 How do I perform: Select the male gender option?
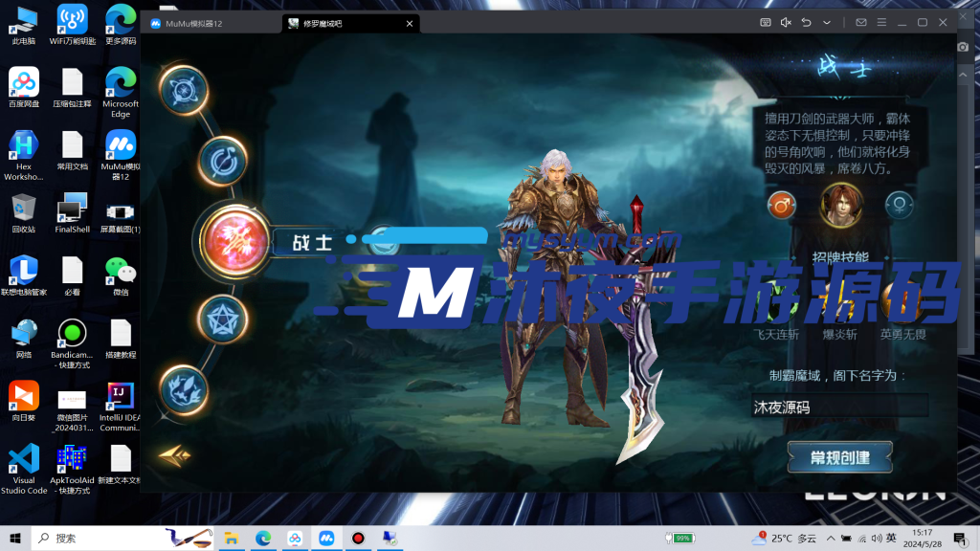[781, 205]
